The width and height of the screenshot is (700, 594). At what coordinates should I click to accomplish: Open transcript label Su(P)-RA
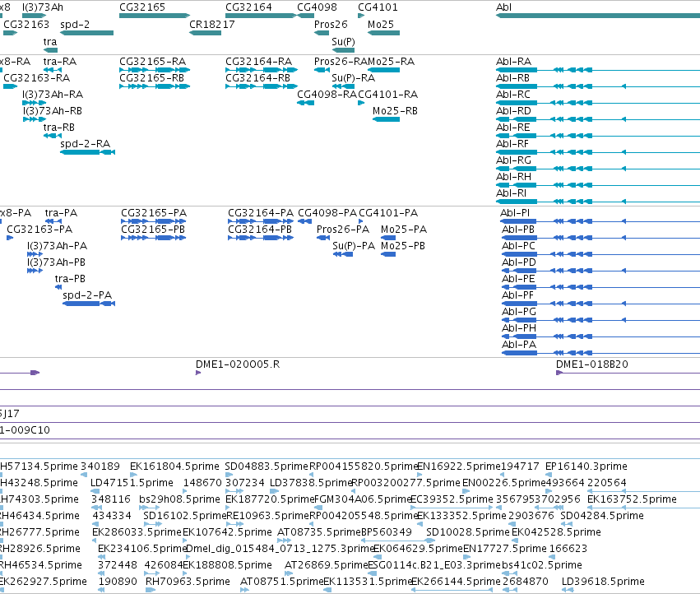[x=353, y=77]
